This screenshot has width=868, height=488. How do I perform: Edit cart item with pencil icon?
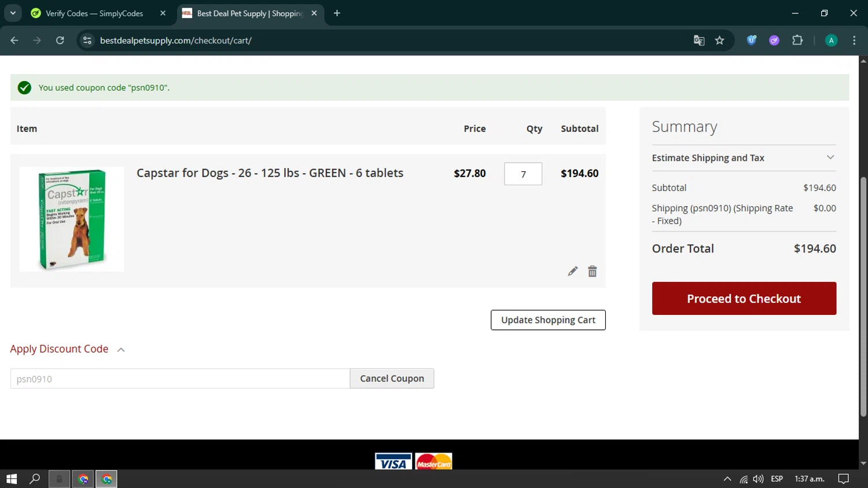pyautogui.click(x=572, y=271)
